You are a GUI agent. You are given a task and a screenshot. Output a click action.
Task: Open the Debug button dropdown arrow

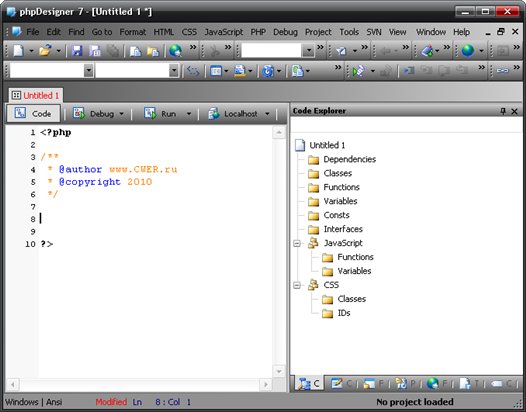tap(121, 114)
